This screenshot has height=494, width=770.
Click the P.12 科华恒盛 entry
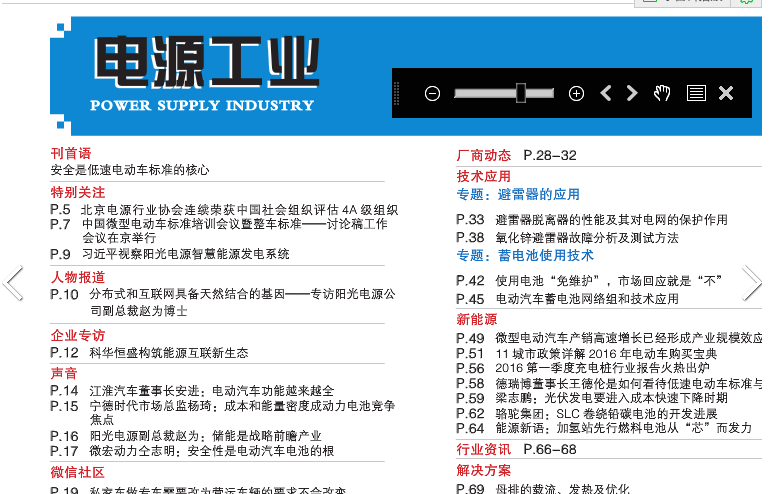149,353
